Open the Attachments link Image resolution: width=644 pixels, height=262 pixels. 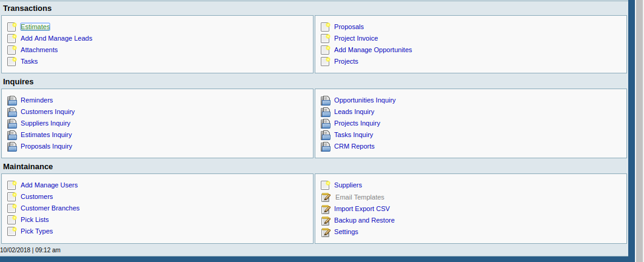(39, 50)
